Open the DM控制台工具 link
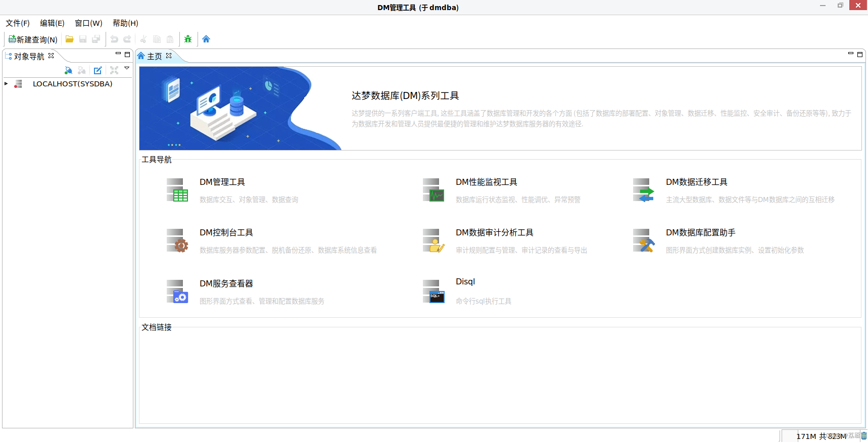The height and width of the screenshot is (443, 868). [x=226, y=232]
